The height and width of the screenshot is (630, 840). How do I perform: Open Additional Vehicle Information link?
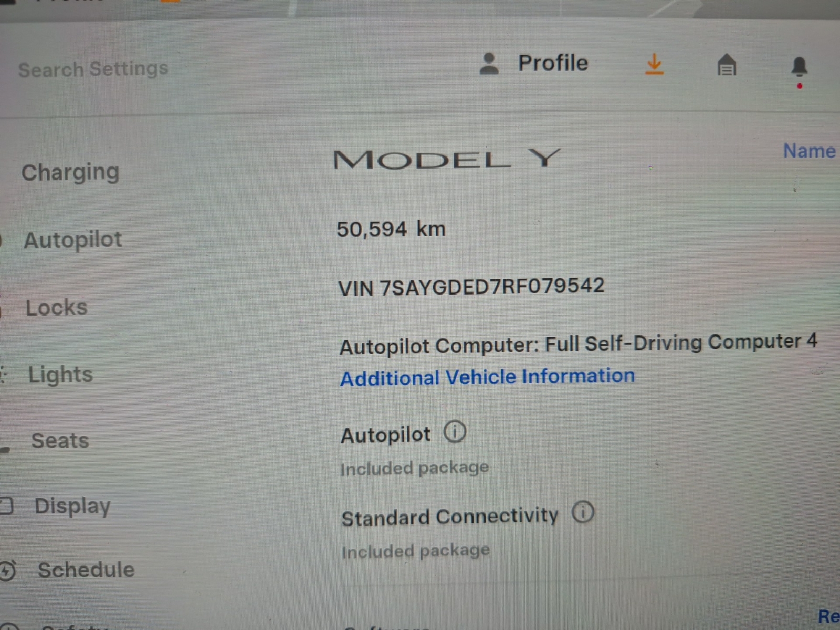coord(488,376)
